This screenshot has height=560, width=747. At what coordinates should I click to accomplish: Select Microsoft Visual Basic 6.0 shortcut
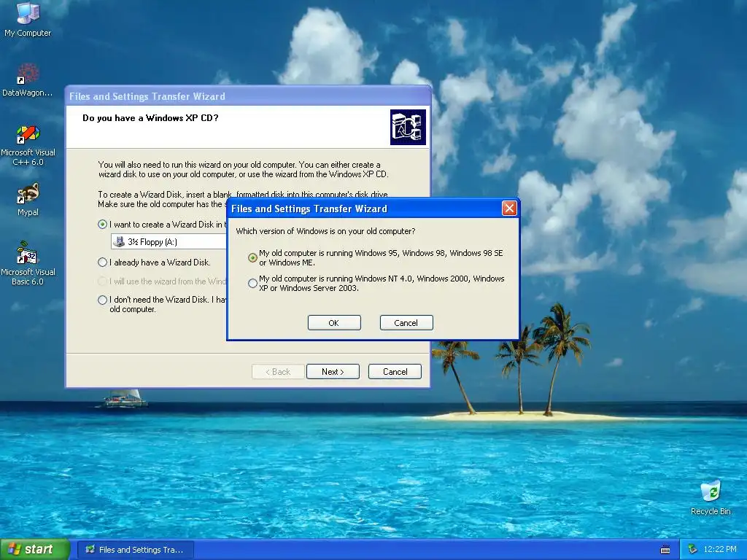point(28,263)
